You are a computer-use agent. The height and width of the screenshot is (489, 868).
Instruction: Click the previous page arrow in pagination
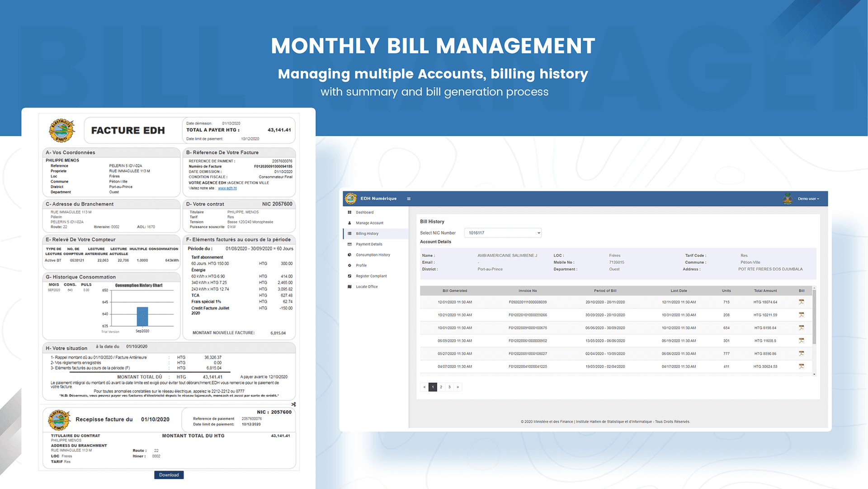424,387
